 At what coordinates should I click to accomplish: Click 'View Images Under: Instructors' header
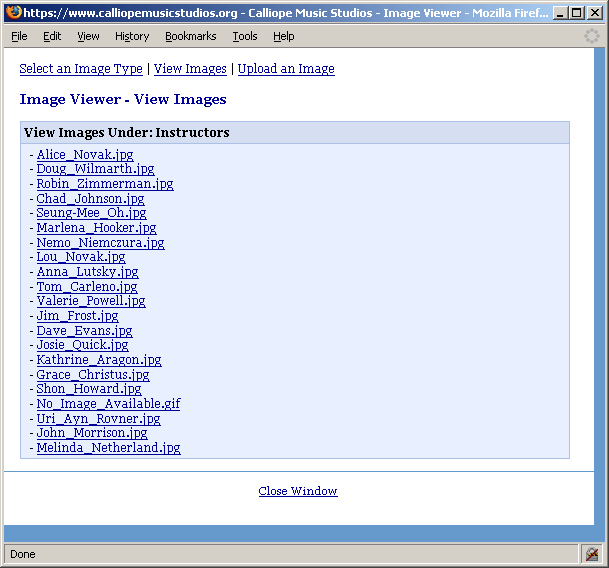pos(127,132)
